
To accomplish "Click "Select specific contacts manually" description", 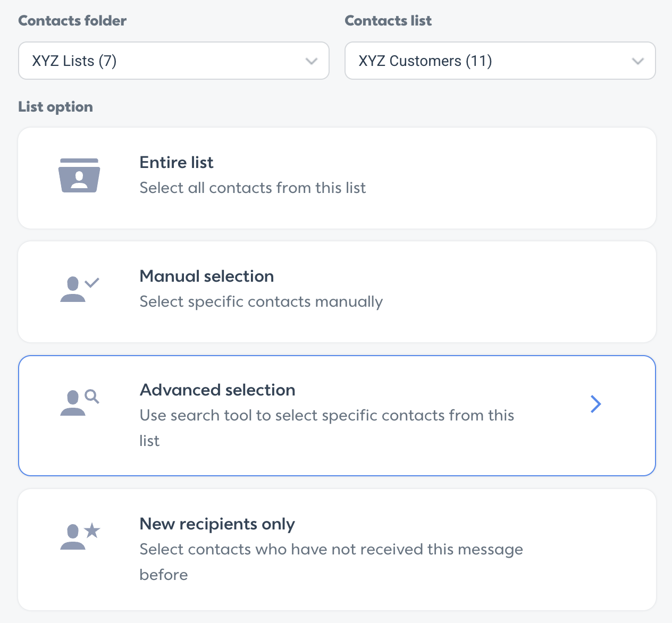I will click(x=261, y=302).
